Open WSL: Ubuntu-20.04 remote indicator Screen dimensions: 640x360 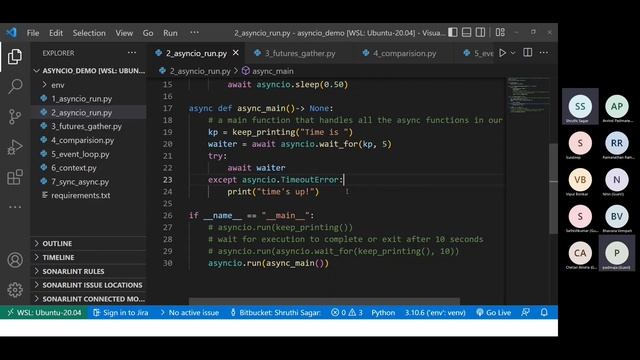(44, 313)
